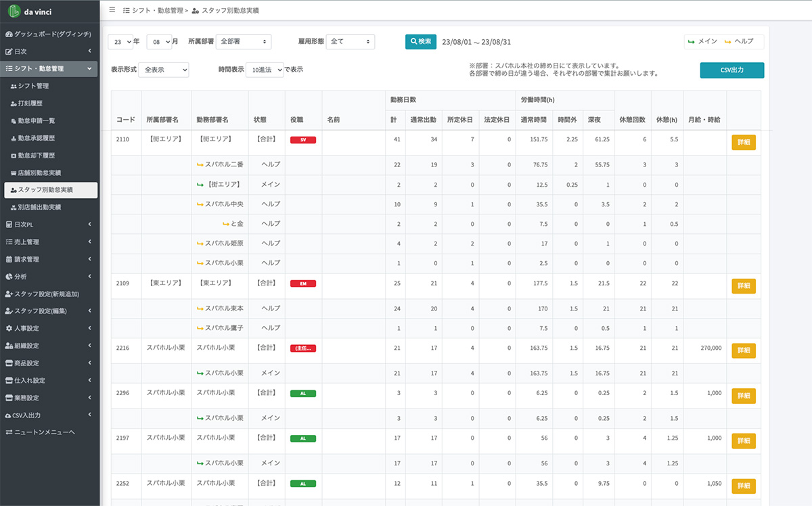Click 詳細 button for staff code 2296

[x=743, y=396]
